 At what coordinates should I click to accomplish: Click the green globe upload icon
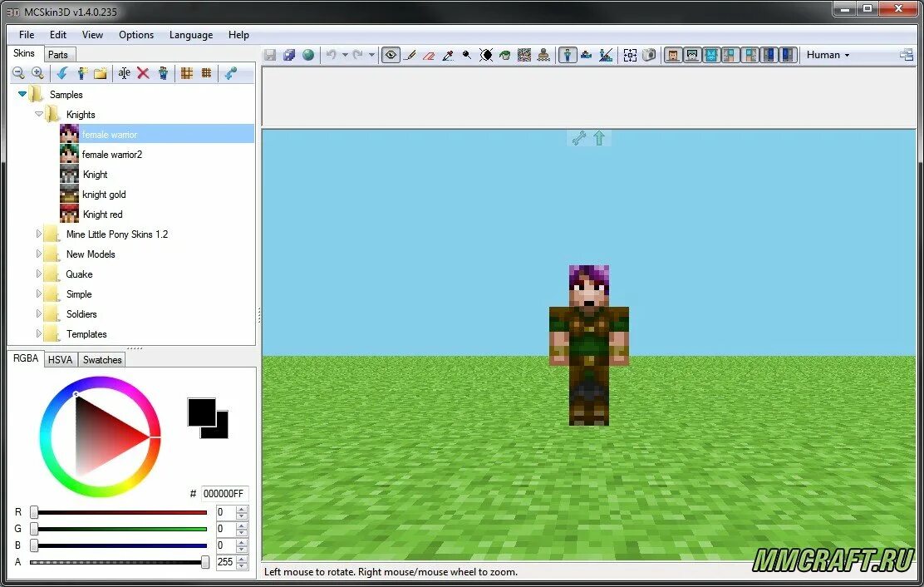click(x=308, y=55)
